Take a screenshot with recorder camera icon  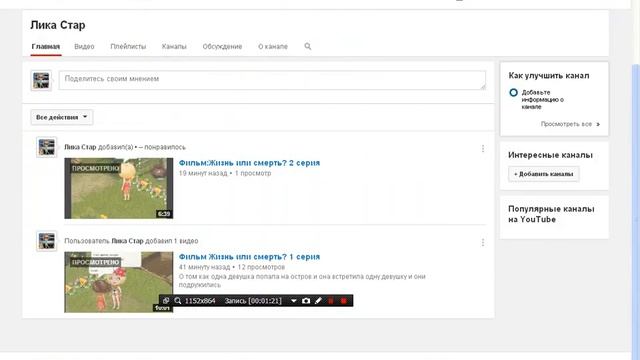coord(306,301)
